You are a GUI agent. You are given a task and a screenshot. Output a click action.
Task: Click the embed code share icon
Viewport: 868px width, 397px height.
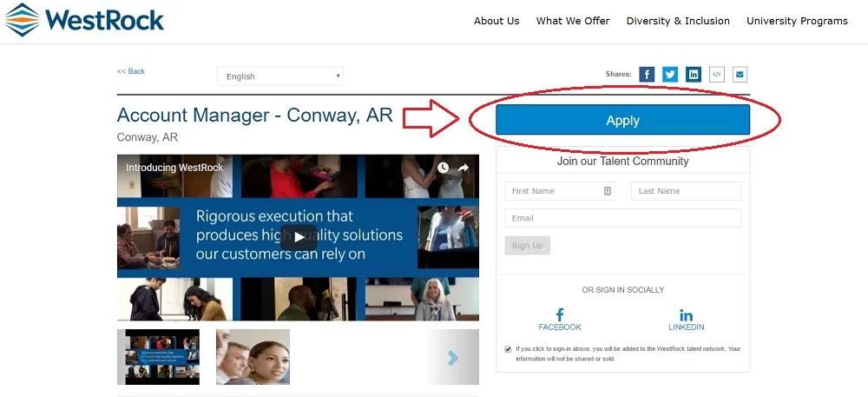click(x=717, y=75)
